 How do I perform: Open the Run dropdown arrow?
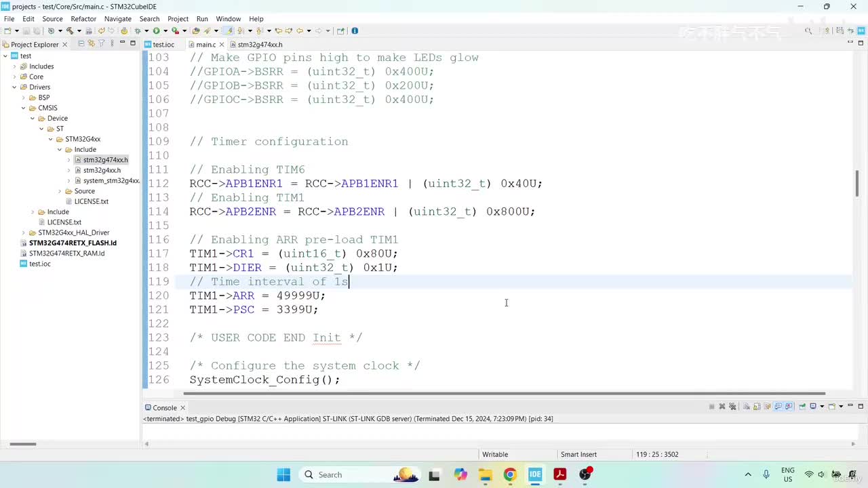(x=164, y=30)
